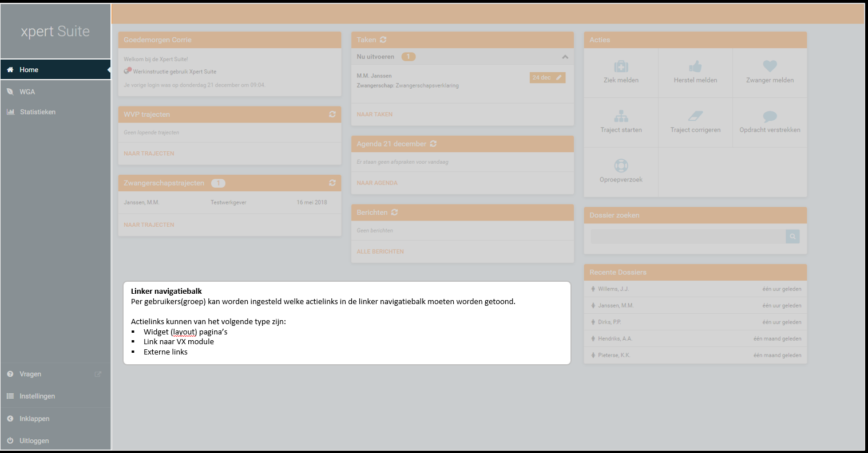Click the Ziek melden first-aid icon
Image resolution: width=868 pixels, height=453 pixels.
coord(621,66)
